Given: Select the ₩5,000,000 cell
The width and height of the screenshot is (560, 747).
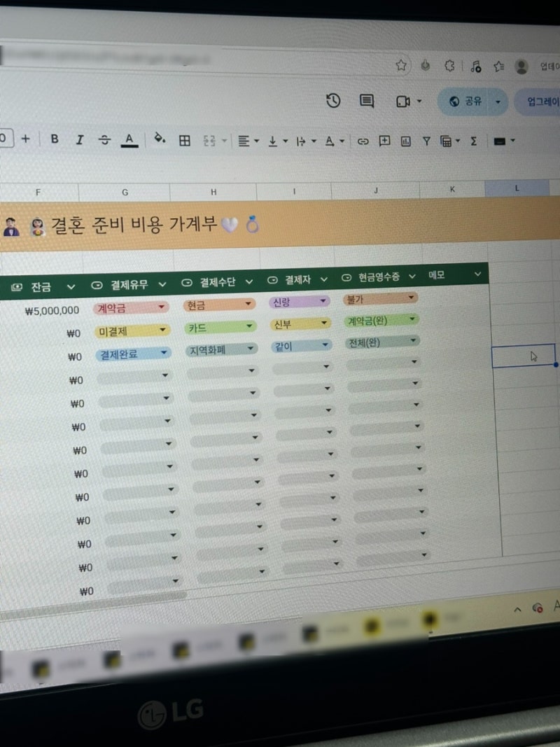Looking at the screenshot, I should (52, 311).
